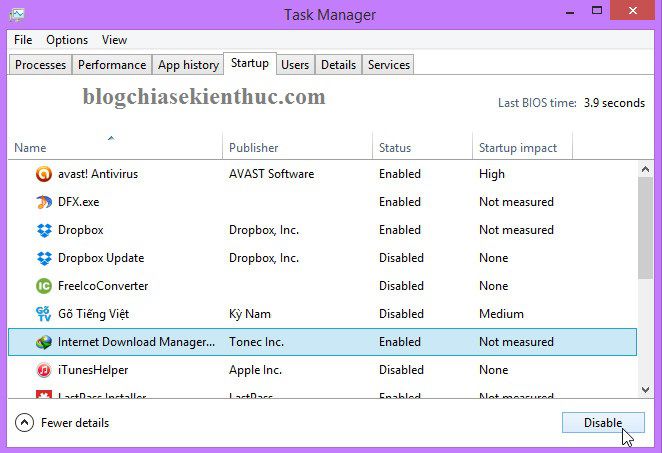The width and height of the screenshot is (662, 453).
Task: Switch to the Details tab
Action: click(x=338, y=65)
